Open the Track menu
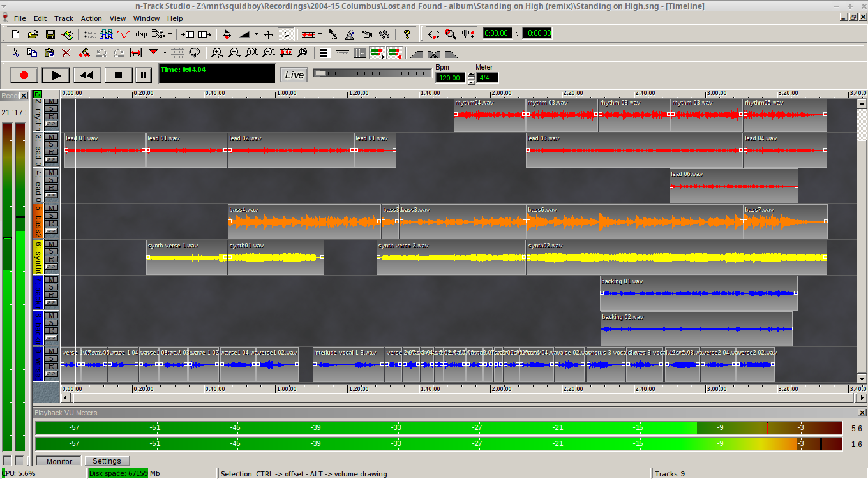Image resolution: width=868 pixels, height=479 pixels. pyautogui.click(x=63, y=18)
